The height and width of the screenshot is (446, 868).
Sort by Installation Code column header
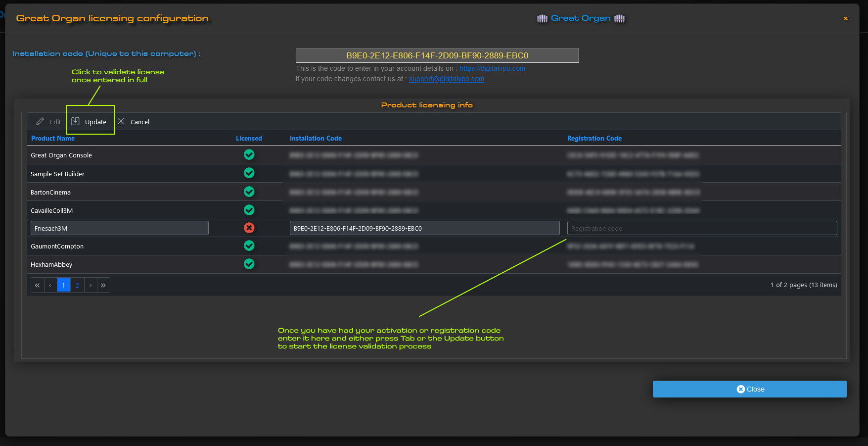[316, 139]
